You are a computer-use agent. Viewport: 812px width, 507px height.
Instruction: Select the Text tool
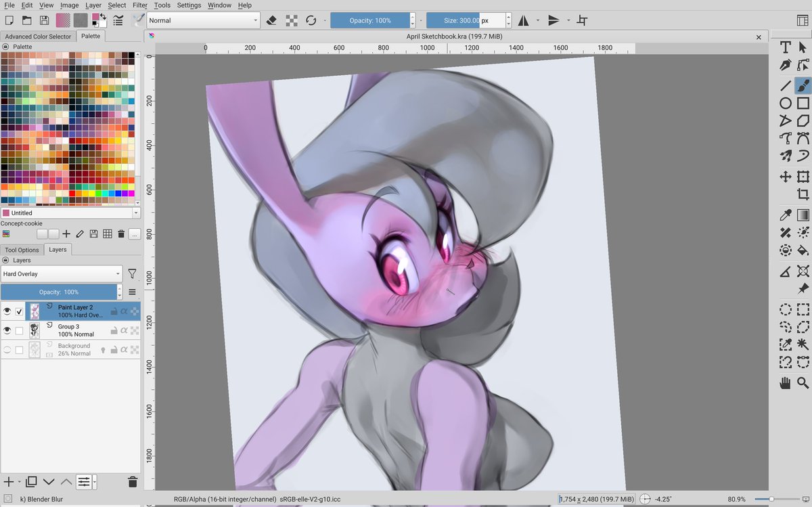(785, 47)
